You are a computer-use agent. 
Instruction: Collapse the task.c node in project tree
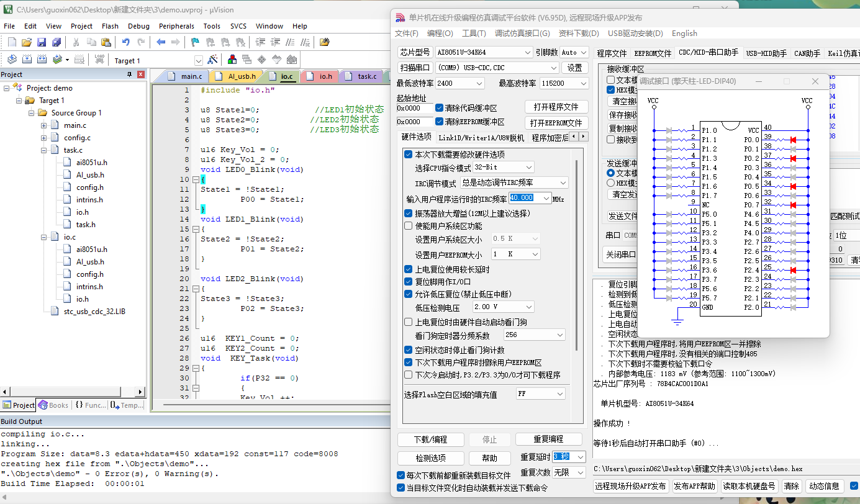(x=44, y=150)
